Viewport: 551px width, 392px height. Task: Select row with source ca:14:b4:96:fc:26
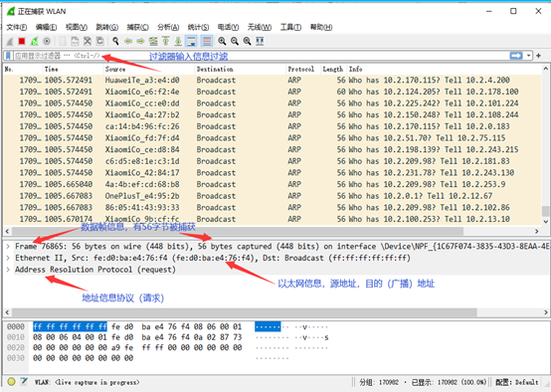pyautogui.click(x=273, y=126)
